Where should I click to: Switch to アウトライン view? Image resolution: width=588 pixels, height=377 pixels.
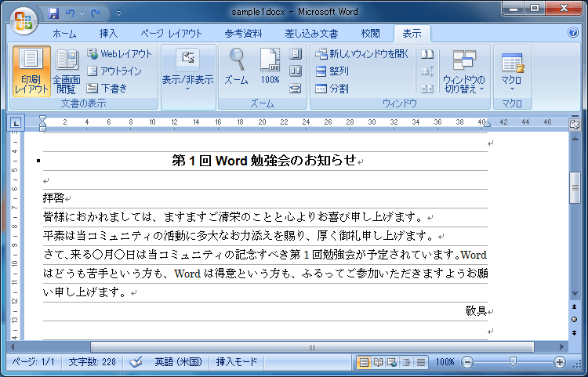tap(114, 71)
